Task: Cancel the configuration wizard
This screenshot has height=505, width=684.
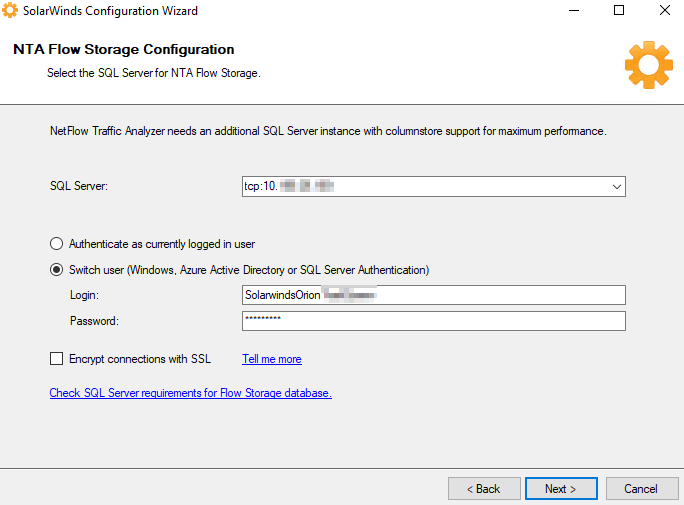Action: point(640,489)
